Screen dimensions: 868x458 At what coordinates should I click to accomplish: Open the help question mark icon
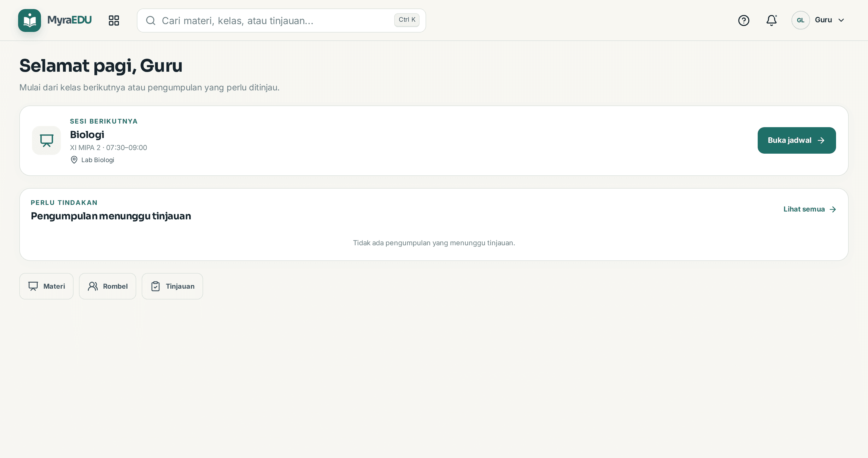click(744, 20)
